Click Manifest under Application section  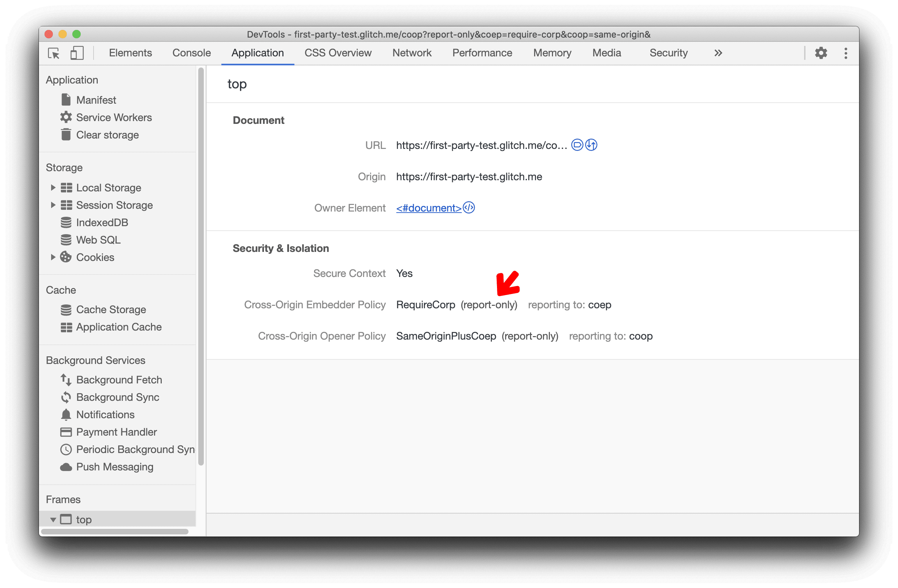point(95,99)
